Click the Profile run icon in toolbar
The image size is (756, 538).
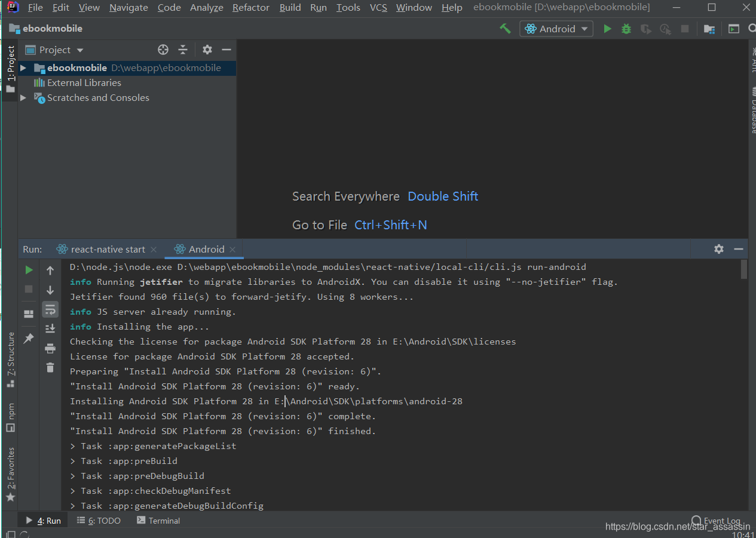tap(665, 29)
